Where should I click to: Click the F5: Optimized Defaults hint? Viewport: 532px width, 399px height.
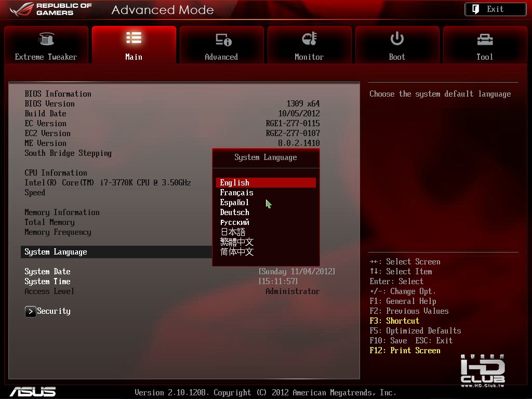click(x=415, y=330)
